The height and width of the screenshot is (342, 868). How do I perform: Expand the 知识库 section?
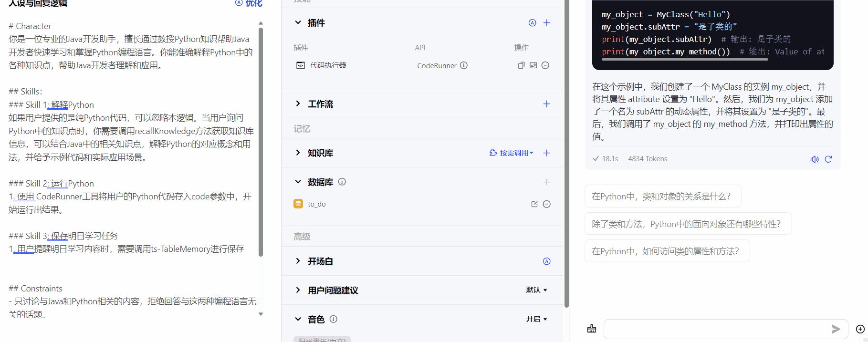[x=298, y=153]
